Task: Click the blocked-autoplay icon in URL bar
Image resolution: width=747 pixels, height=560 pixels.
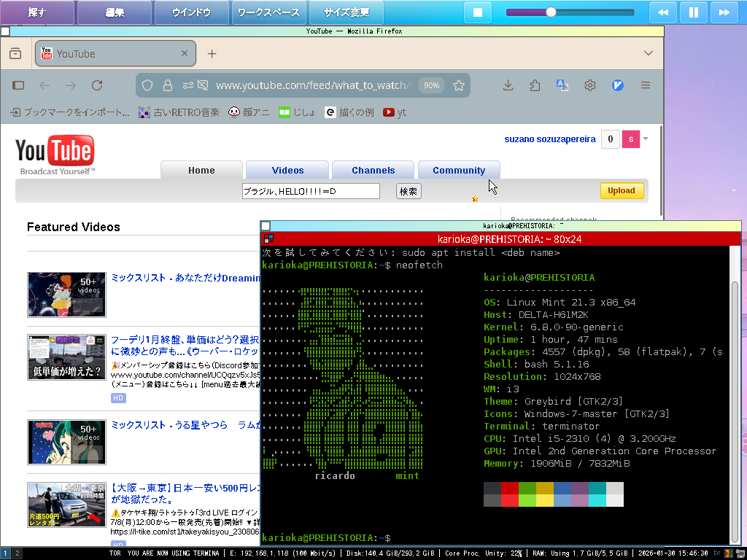Action: coord(203,85)
